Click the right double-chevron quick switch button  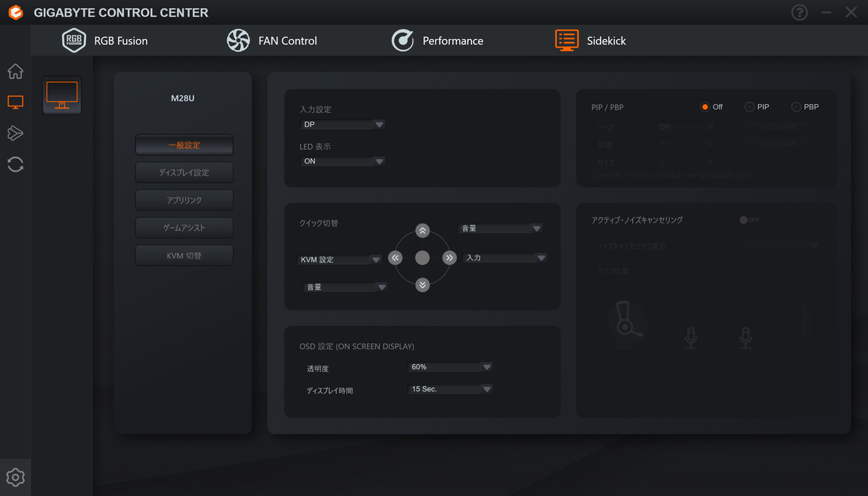click(449, 257)
